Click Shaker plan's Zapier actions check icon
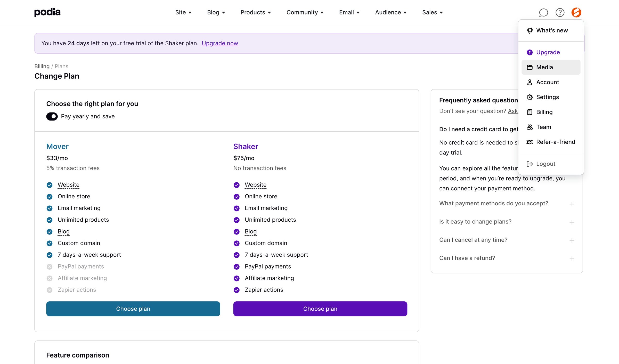Screen dimensions: 619x364 pos(237,290)
